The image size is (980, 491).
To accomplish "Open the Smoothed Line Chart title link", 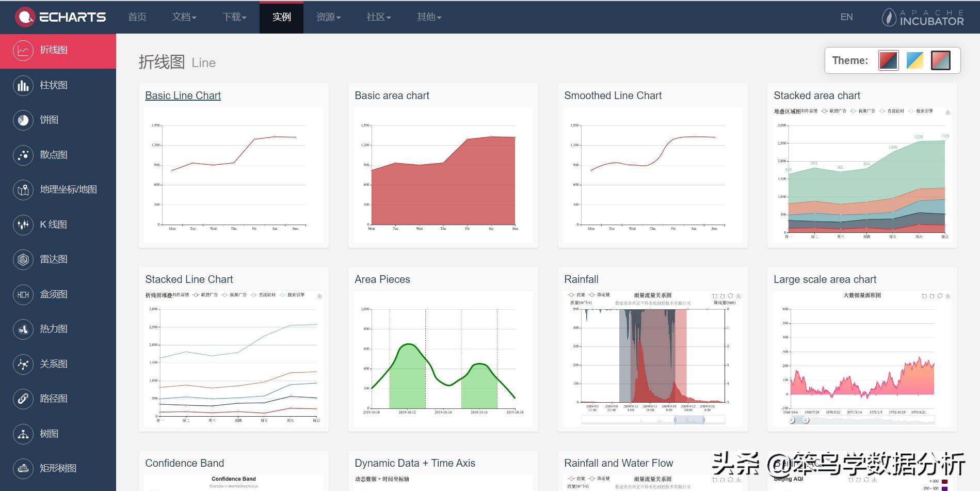I will tap(613, 96).
